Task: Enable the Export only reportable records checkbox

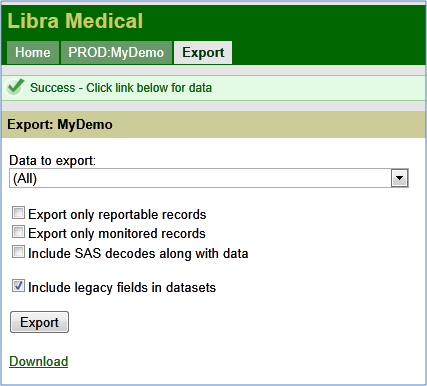Action: pos(18,213)
